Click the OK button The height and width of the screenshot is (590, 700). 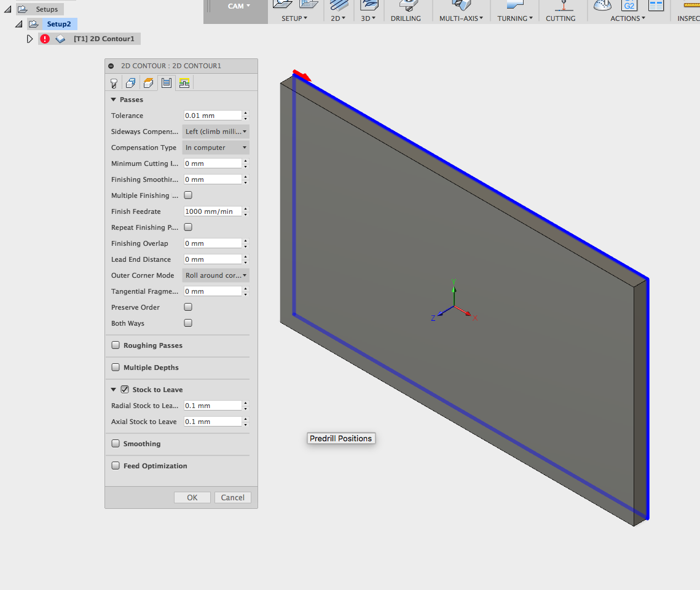tap(192, 498)
